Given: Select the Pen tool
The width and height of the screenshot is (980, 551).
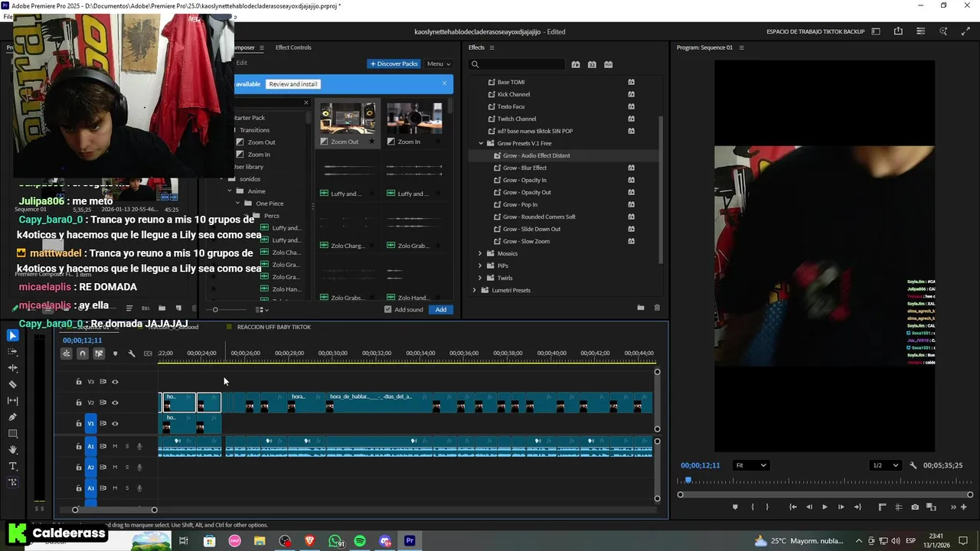Looking at the screenshot, I should click(12, 417).
